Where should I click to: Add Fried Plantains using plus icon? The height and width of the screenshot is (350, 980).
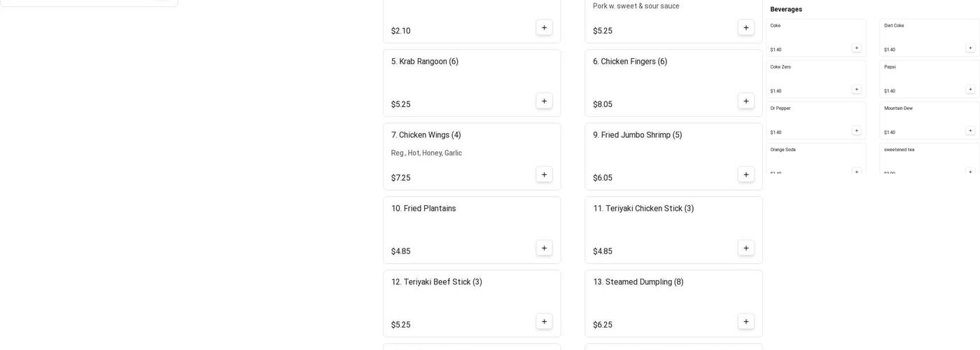[x=544, y=248]
